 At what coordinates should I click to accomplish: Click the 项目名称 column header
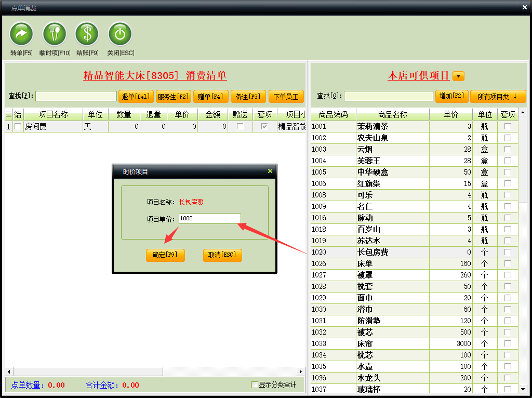tap(54, 115)
